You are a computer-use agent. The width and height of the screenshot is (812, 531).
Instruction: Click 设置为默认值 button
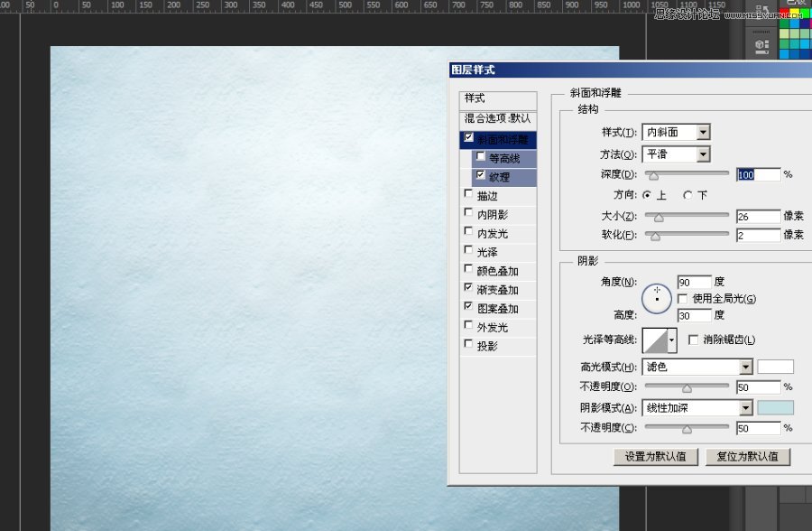(655, 456)
